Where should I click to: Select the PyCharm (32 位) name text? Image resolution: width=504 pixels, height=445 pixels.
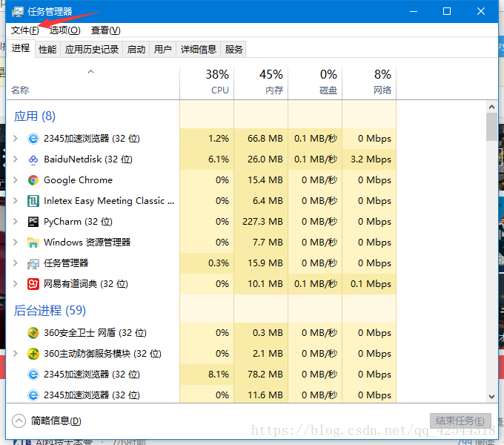coord(78,222)
